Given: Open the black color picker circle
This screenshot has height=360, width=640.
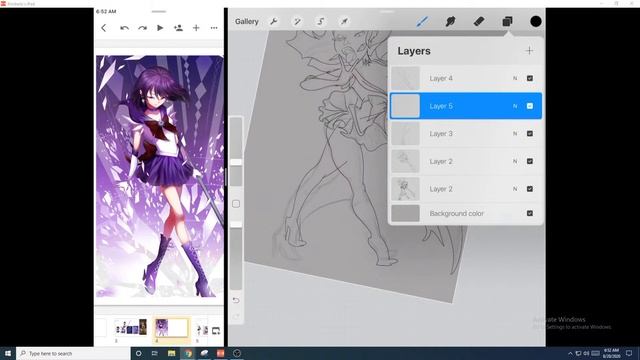Looking at the screenshot, I should pos(536,21).
